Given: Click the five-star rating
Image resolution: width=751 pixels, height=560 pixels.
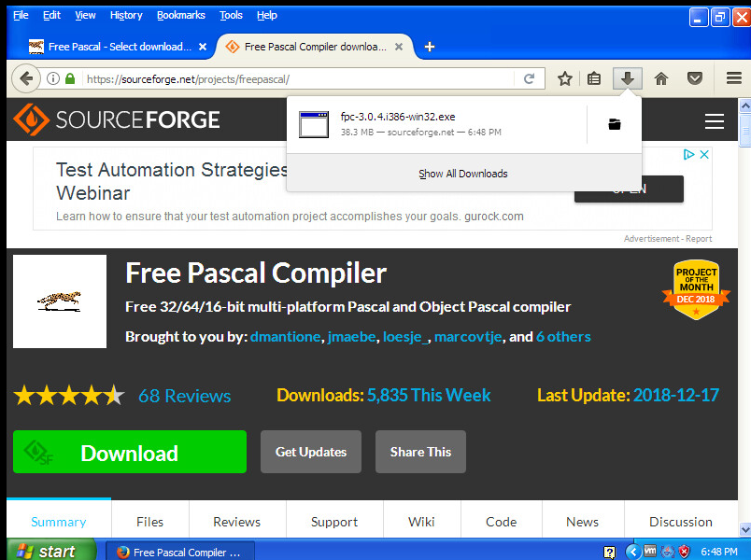Looking at the screenshot, I should (x=69, y=396).
